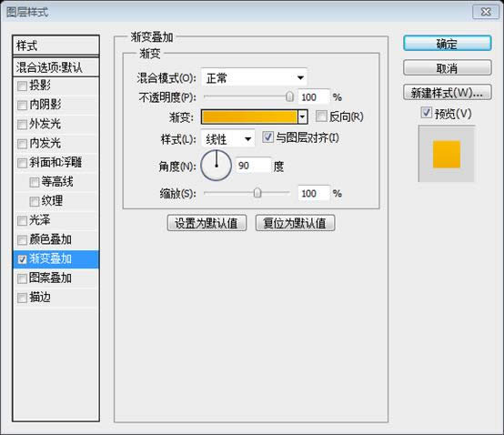Uncheck 与图层对齐 align with layer
Image resolution: width=504 pixels, height=435 pixels.
point(267,137)
